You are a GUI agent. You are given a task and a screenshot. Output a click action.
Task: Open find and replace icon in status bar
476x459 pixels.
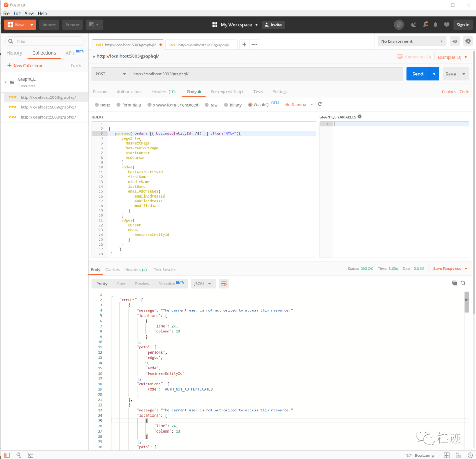[x=19, y=455]
